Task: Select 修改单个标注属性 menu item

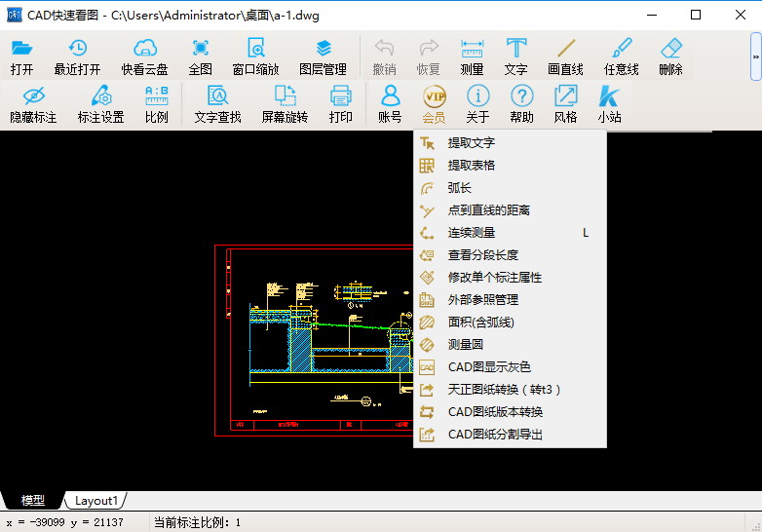Action: (510, 278)
